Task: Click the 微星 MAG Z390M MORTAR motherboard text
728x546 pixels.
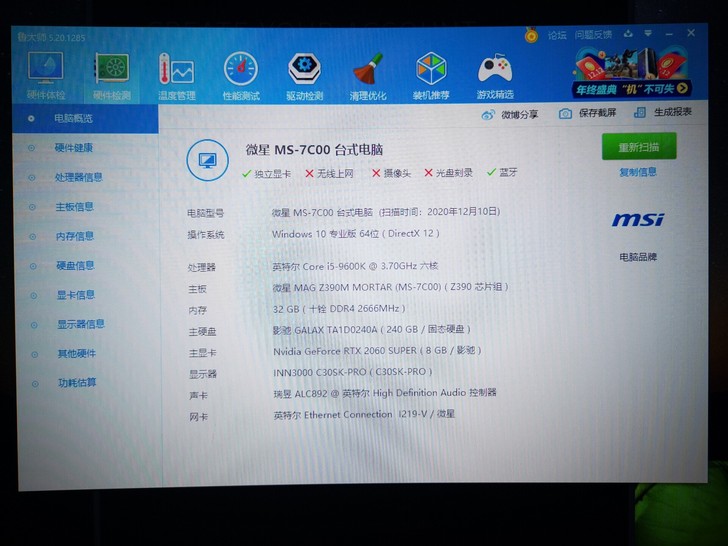Action: [390, 287]
